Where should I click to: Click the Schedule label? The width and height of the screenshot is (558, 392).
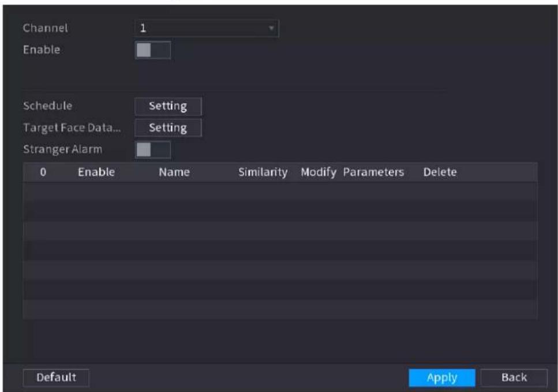tap(48, 106)
